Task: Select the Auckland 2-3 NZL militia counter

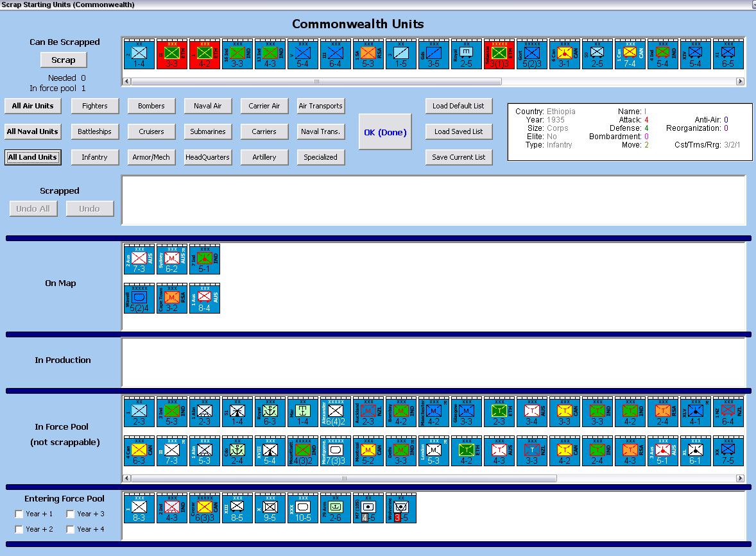Action: (368, 412)
